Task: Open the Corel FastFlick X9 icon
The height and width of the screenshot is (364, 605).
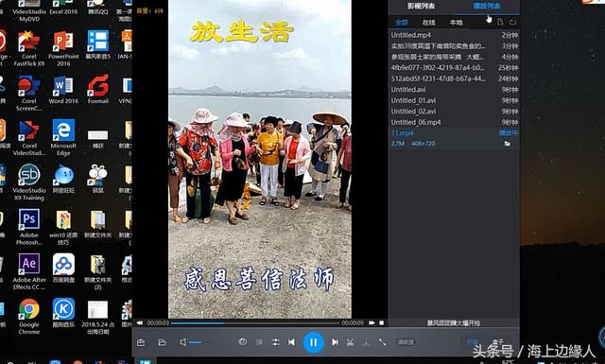Action: pos(29,48)
